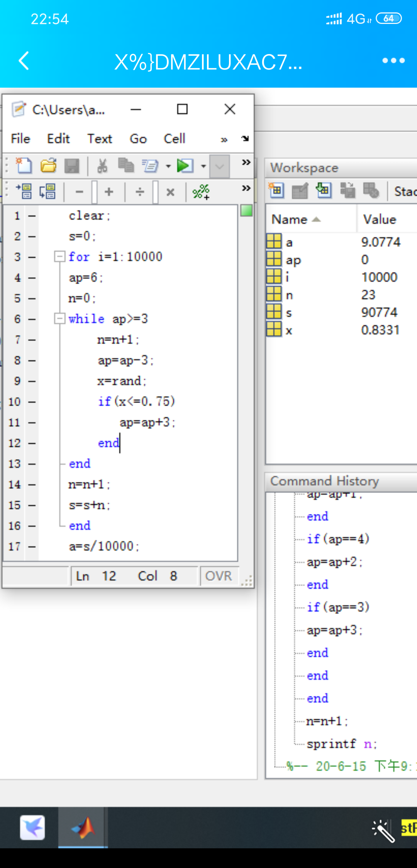Open the Go menu
This screenshot has width=417, height=868.
138,139
